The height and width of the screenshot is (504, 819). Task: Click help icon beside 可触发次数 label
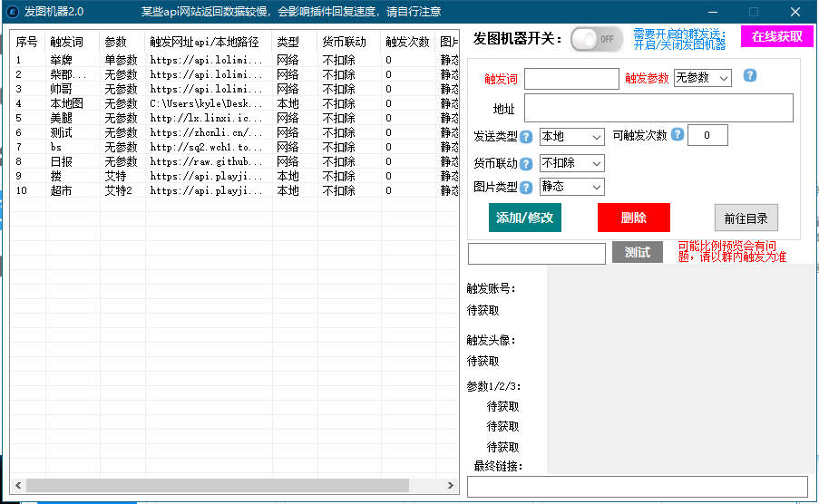677,135
